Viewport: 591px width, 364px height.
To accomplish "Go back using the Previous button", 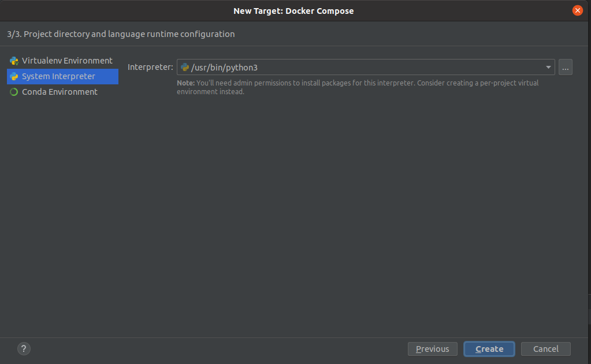I will click(432, 348).
